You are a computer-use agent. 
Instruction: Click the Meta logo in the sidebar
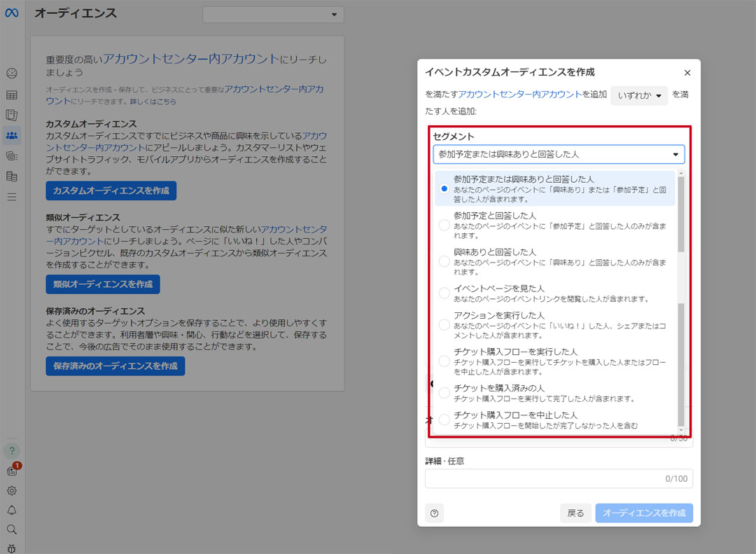11,14
